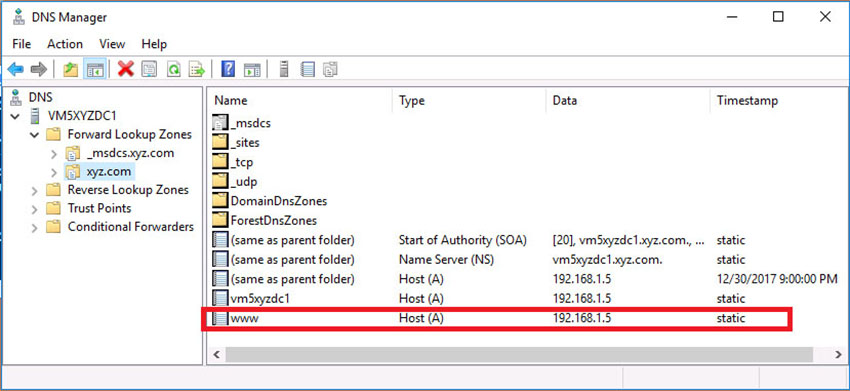Open the View menu
Screen dimensions: 850x391
[x=112, y=44]
